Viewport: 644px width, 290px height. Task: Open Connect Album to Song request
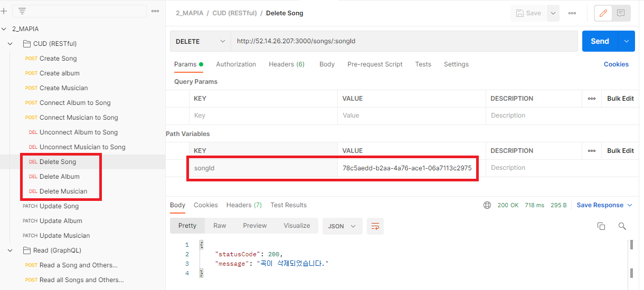click(75, 103)
